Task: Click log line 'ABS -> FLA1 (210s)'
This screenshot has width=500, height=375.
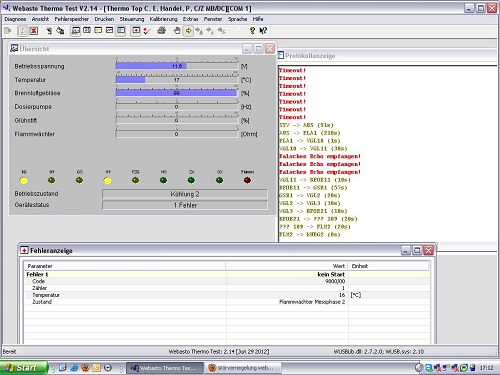Action: click(310, 133)
